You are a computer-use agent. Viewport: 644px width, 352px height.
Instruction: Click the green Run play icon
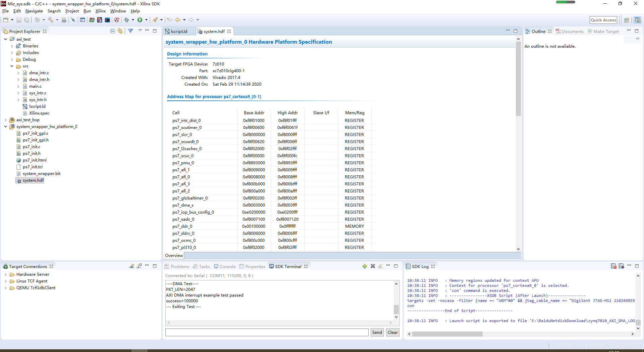(140, 20)
